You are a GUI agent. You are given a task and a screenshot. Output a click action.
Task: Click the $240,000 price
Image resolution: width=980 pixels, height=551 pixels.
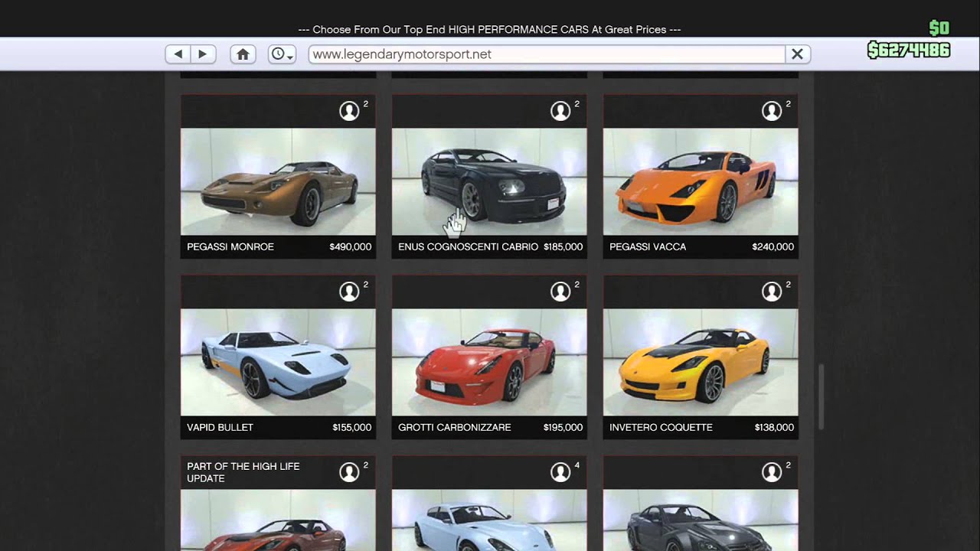pos(773,247)
